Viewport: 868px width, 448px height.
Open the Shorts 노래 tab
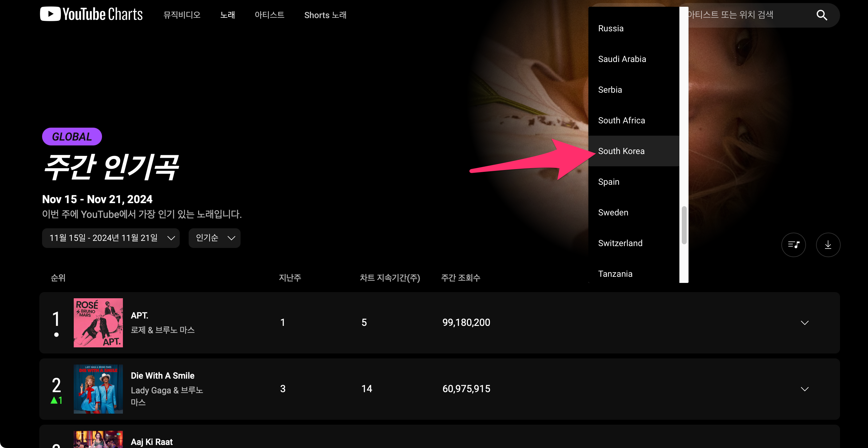click(x=325, y=15)
